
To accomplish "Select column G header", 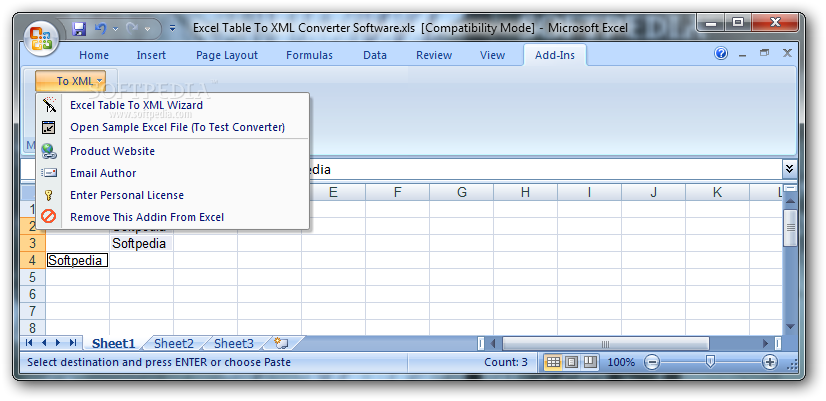I will 462,193.
